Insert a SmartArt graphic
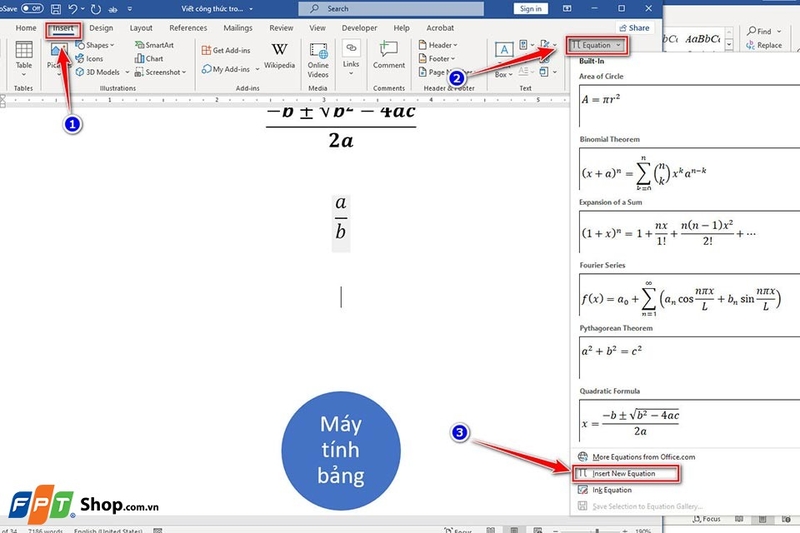Viewport: 800px width, 533px height. tap(154, 45)
